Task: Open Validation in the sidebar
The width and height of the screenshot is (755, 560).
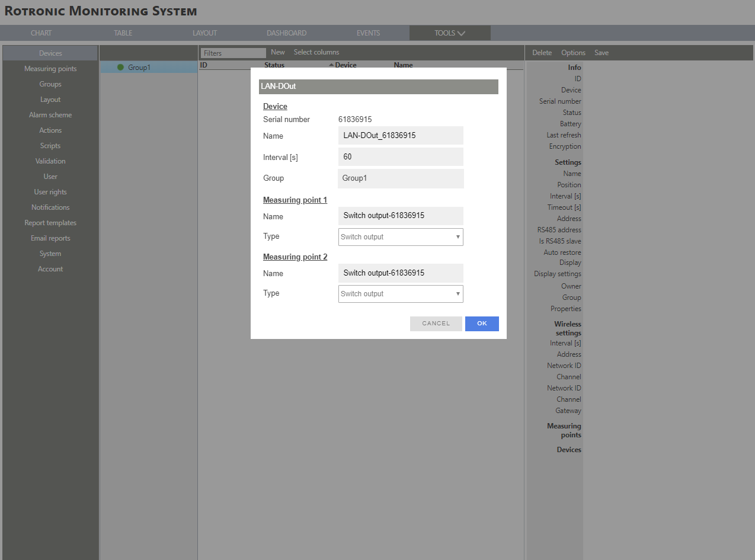Action: point(50,161)
